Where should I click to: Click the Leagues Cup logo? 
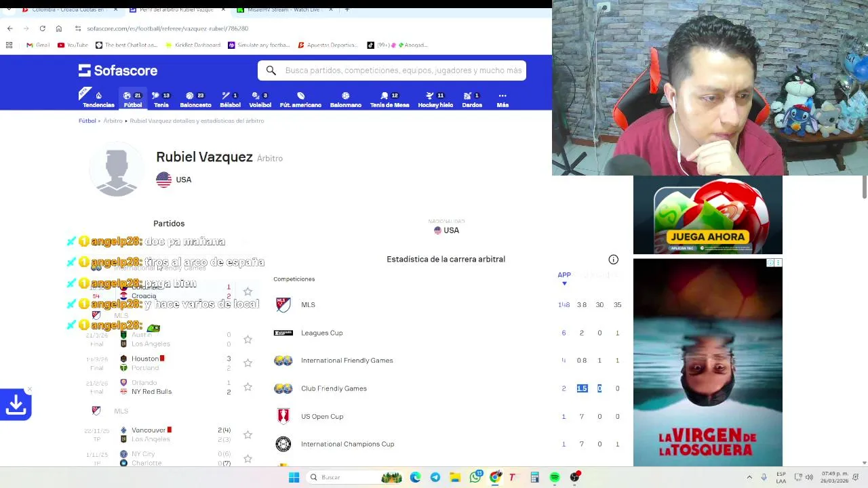pos(283,333)
